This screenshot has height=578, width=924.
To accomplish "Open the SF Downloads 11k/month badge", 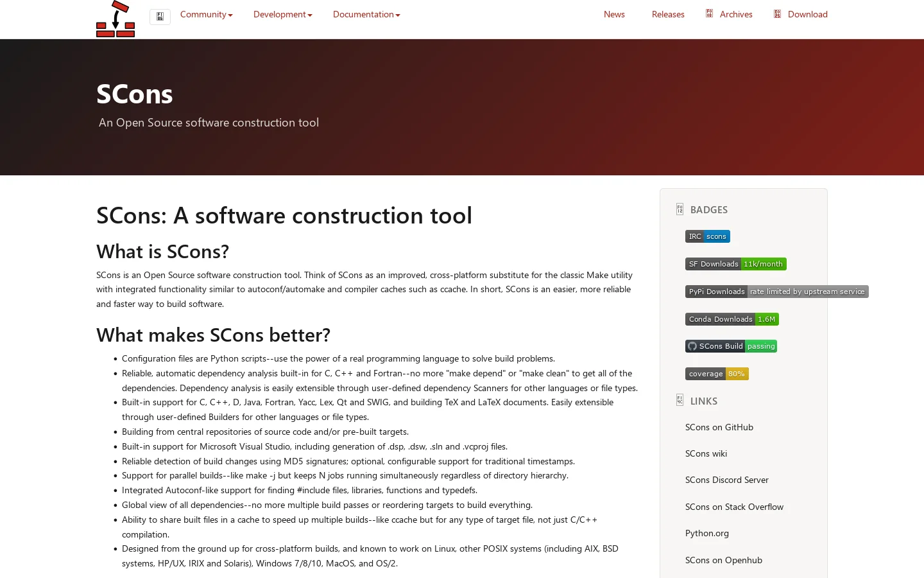I will (736, 264).
